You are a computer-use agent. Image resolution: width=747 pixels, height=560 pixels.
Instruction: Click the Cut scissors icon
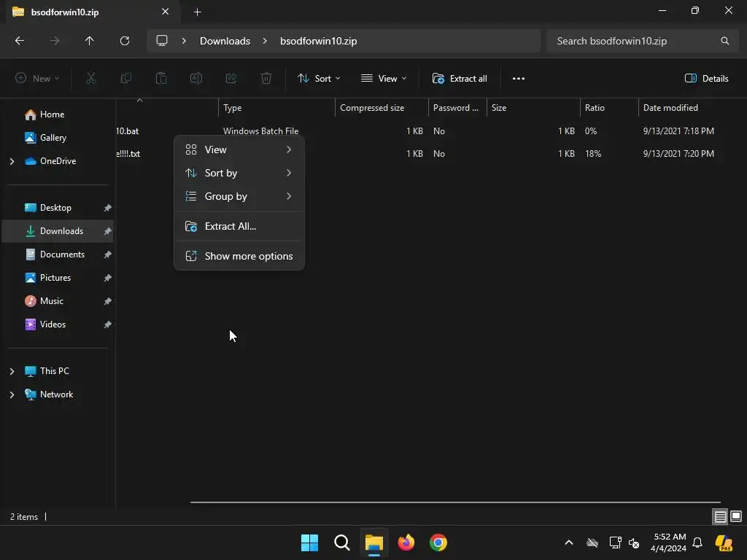[x=91, y=79]
